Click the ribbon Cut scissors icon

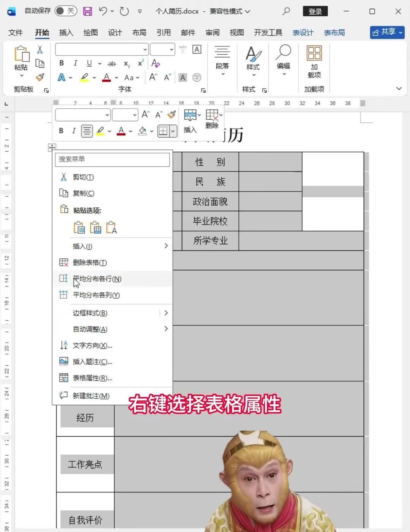click(x=40, y=49)
